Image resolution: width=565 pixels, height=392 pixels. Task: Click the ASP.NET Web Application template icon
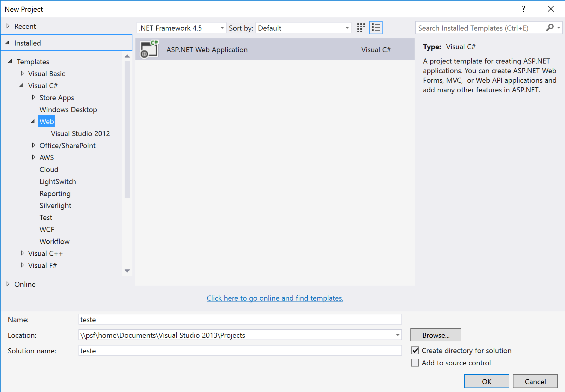click(x=149, y=49)
